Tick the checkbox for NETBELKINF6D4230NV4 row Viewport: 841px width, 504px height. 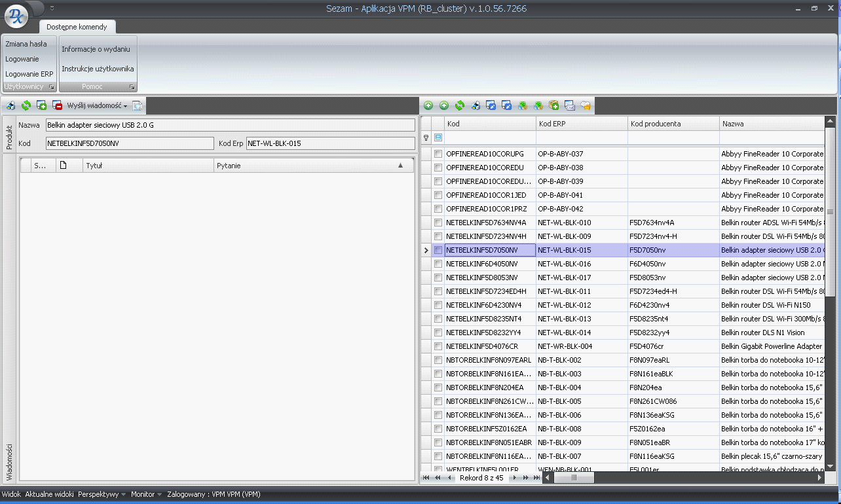click(x=438, y=305)
